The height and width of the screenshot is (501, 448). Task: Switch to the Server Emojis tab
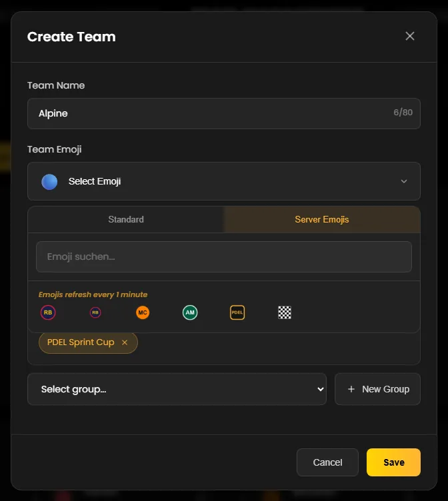tap(322, 219)
